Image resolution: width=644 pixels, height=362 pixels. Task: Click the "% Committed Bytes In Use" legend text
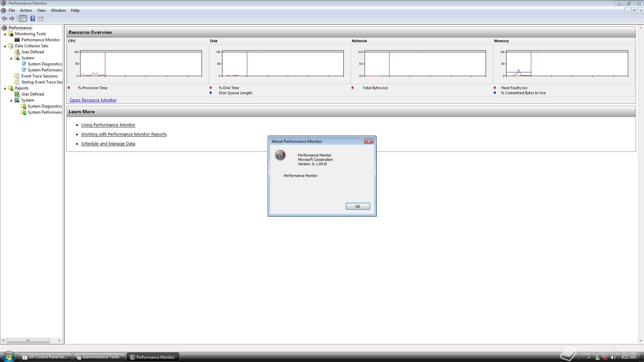pos(523,93)
